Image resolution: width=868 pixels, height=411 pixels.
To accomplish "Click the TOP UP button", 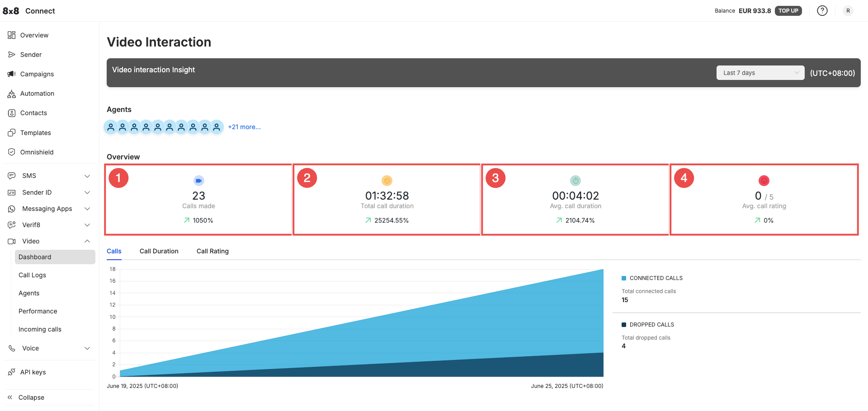I will (788, 11).
